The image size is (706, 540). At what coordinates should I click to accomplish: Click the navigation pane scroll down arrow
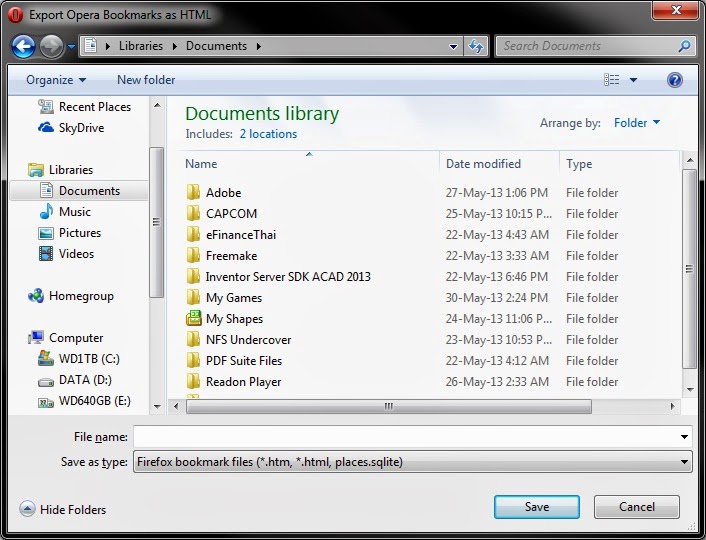[157, 406]
